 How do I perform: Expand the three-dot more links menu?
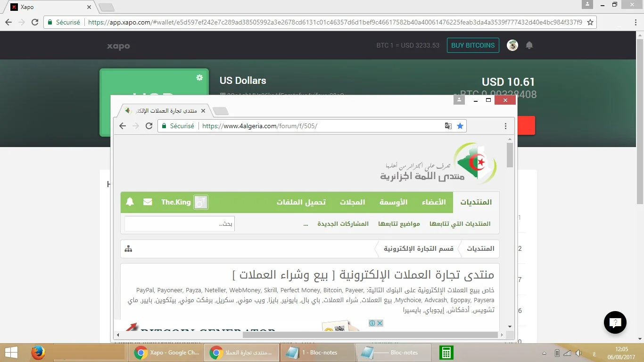305,224
